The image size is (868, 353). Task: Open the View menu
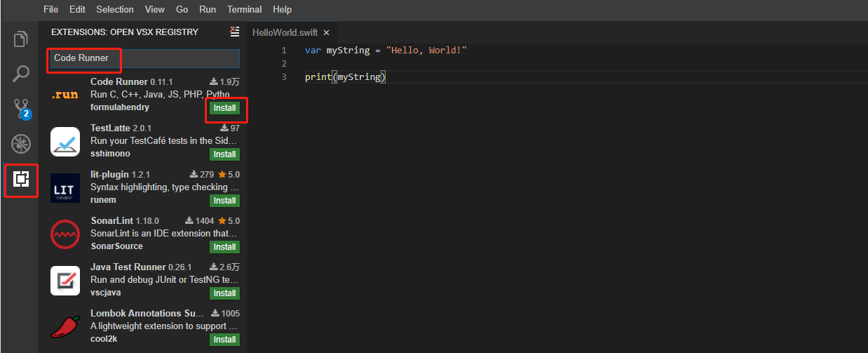coord(154,10)
